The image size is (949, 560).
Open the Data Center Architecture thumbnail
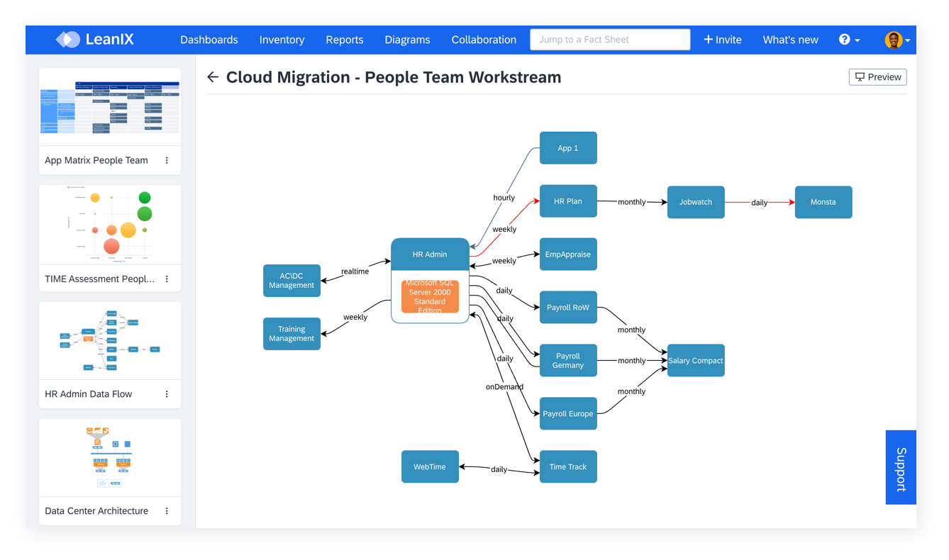point(110,458)
